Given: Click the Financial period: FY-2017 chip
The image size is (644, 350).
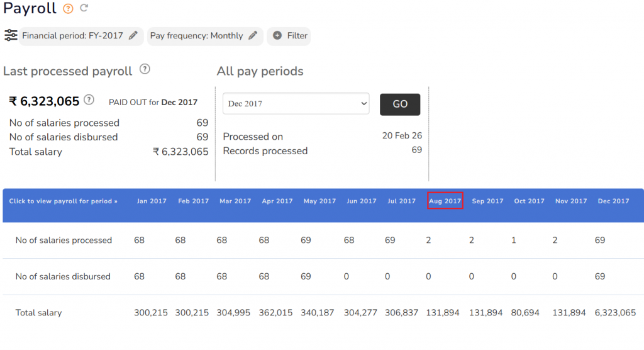Looking at the screenshot, I should pos(72,36).
